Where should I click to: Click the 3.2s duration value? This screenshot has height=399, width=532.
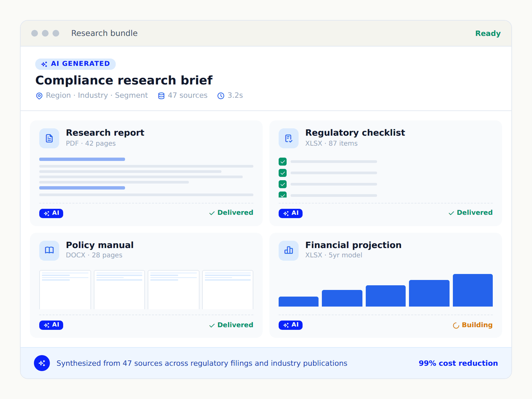[x=235, y=95]
